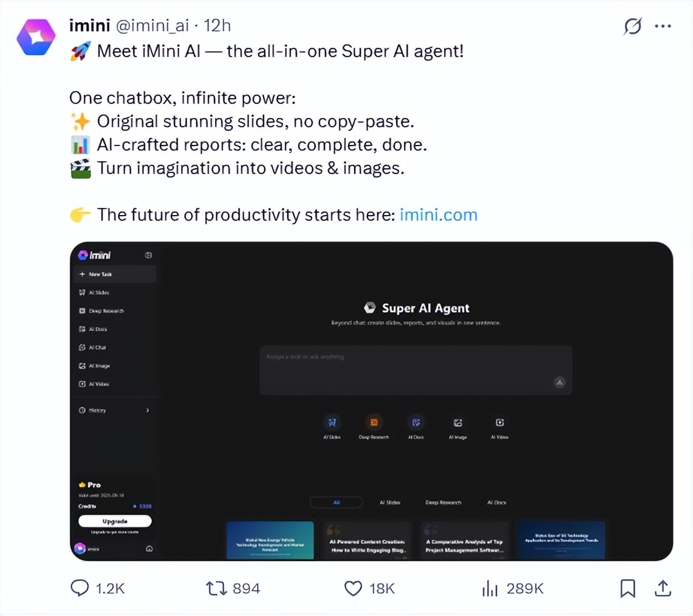Like the iMini AI tweet
Screen dimensions: 693x616
pos(353,587)
